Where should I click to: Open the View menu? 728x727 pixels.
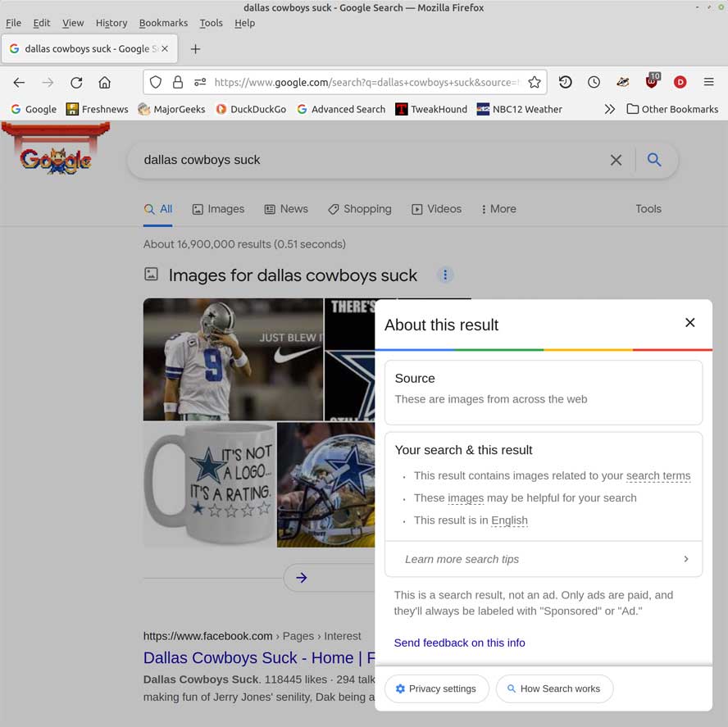[73, 23]
